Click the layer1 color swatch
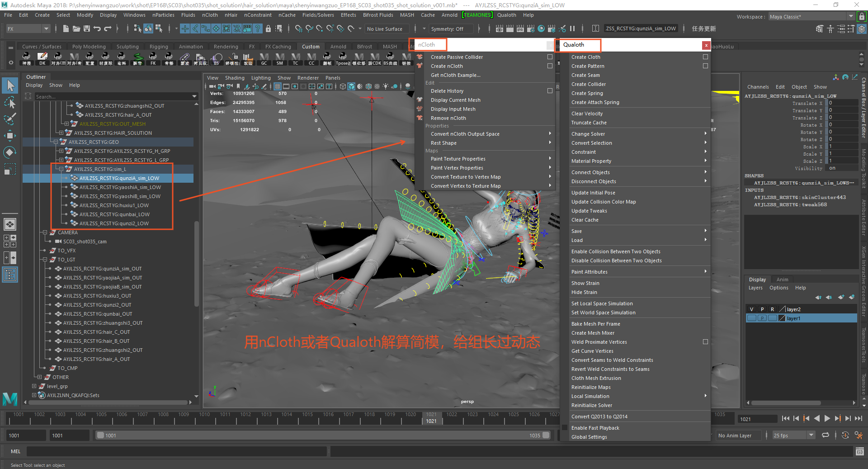 point(782,318)
